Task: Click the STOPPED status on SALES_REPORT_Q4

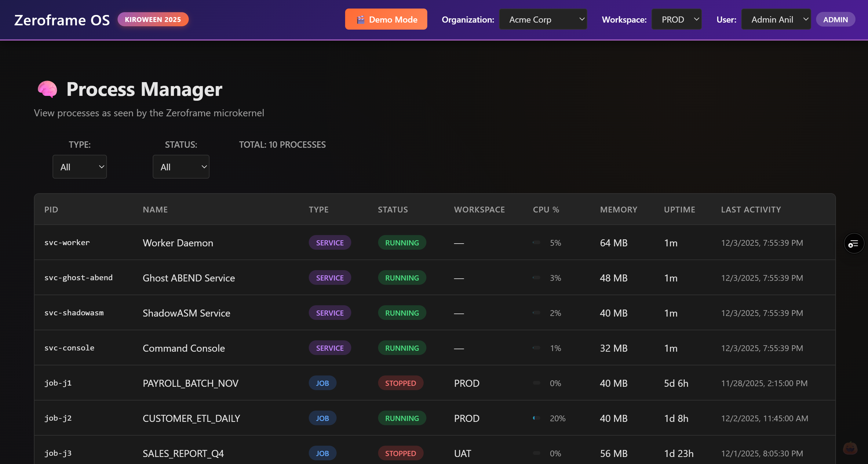Action: 400,453
